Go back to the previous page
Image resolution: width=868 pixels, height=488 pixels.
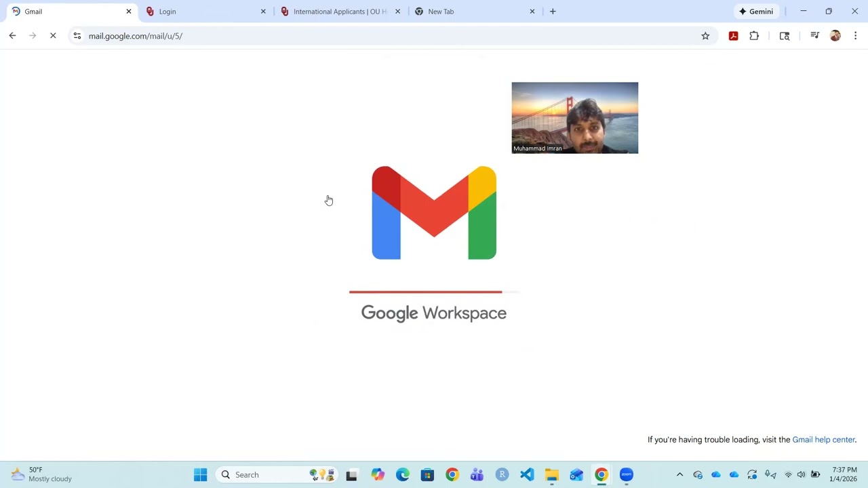tap(12, 36)
